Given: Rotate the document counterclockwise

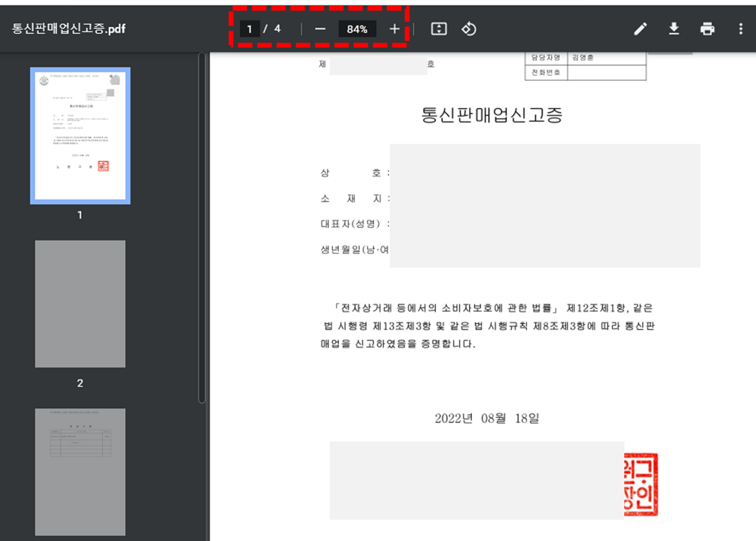Looking at the screenshot, I should pyautogui.click(x=469, y=29).
